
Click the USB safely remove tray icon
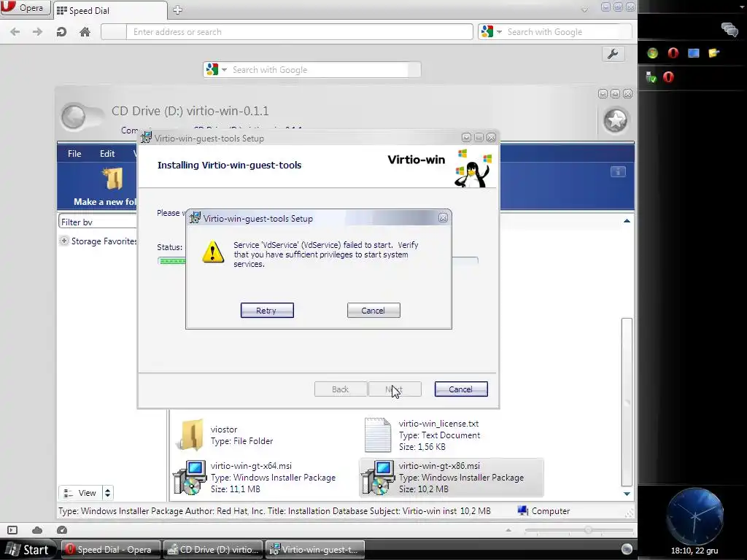tap(651, 77)
